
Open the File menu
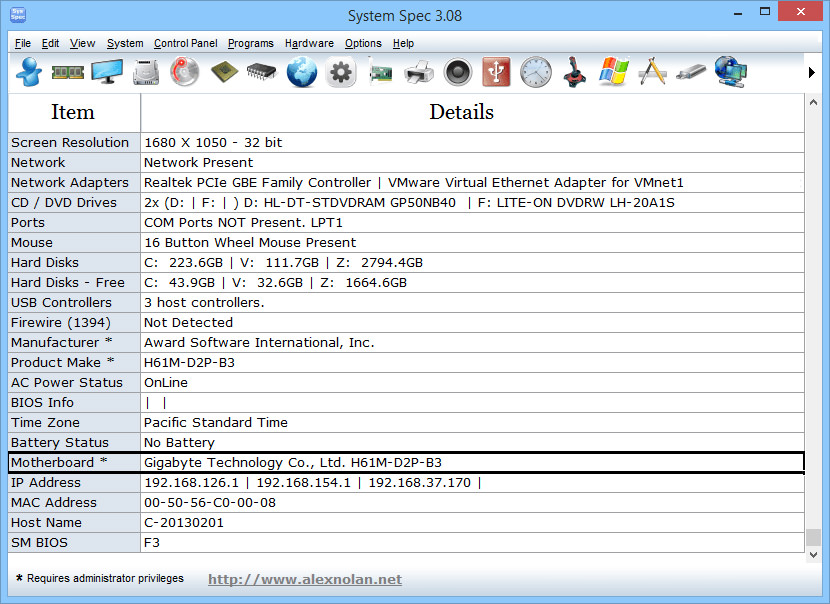pos(23,43)
